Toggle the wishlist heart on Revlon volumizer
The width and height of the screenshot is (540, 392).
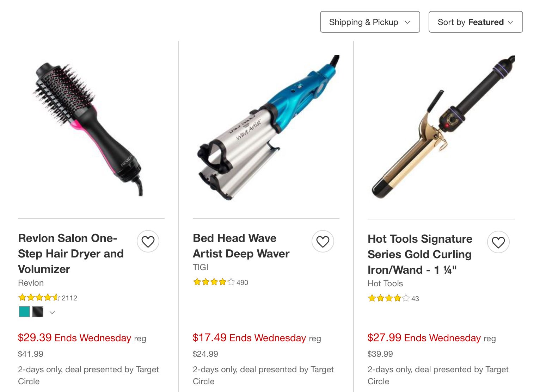tap(148, 242)
